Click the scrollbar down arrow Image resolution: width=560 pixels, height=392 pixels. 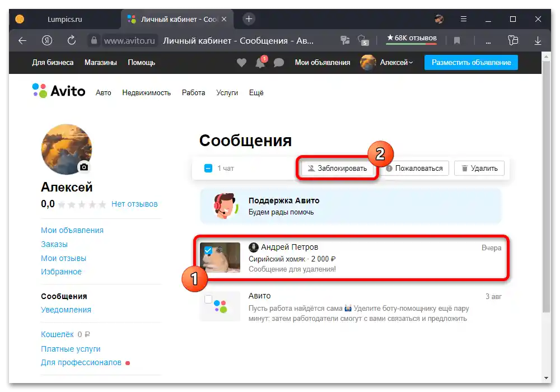pyautogui.click(x=546, y=377)
